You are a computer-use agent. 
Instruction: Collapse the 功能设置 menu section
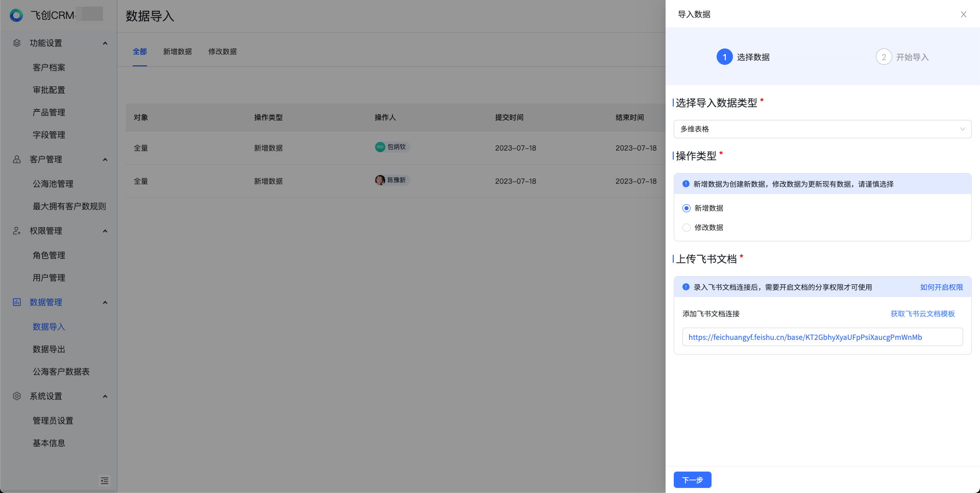(105, 43)
